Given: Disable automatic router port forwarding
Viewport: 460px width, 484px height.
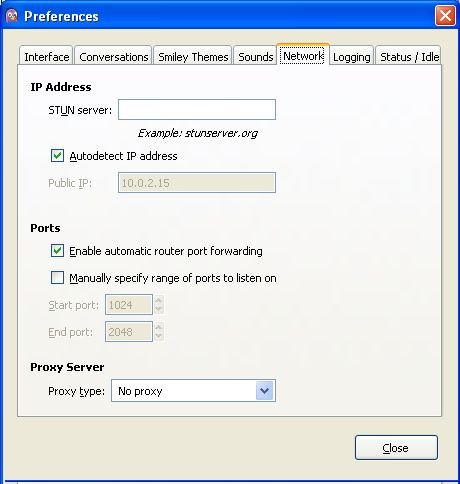Looking at the screenshot, I should 57,251.
